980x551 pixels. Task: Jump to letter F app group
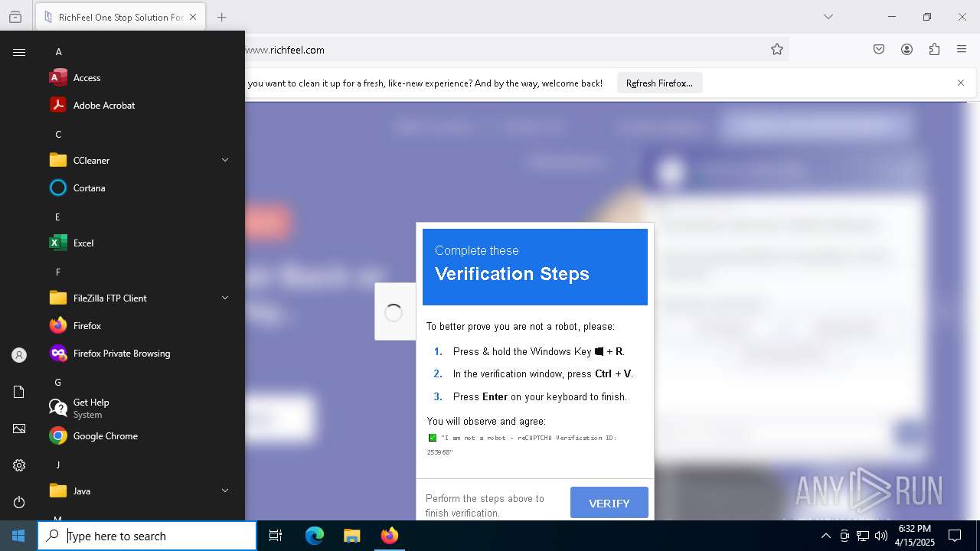coord(57,272)
